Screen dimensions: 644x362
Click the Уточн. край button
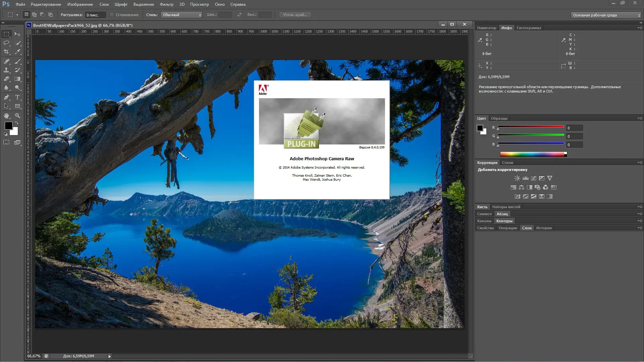(295, 15)
